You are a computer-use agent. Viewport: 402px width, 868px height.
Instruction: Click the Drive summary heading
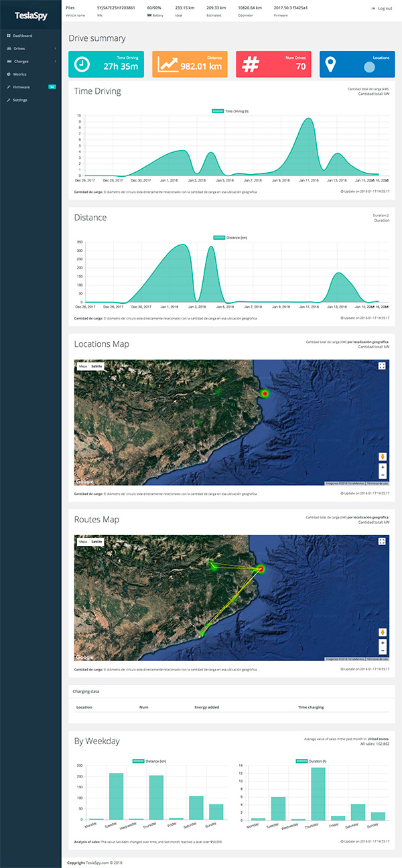point(97,38)
